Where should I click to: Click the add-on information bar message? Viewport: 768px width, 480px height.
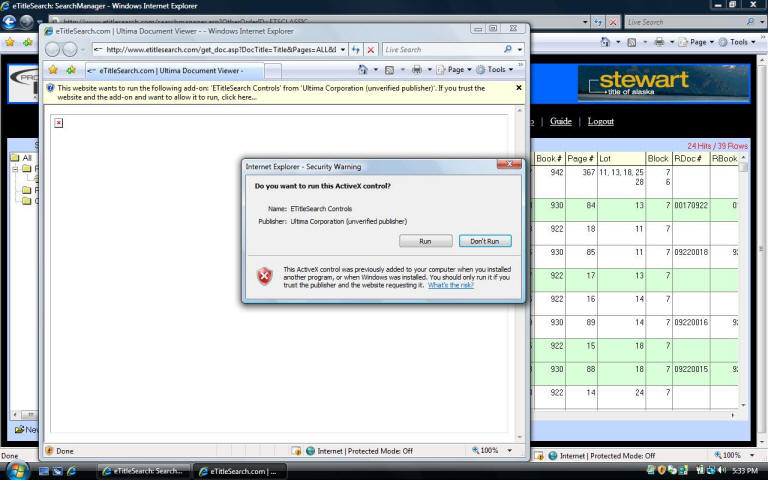(x=271, y=93)
